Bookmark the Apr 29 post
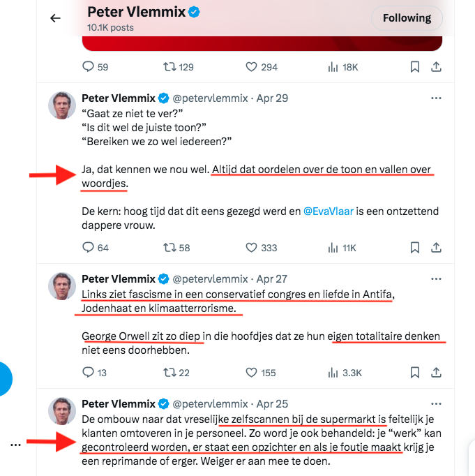Viewport: 475px width, 476px height. [x=414, y=248]
